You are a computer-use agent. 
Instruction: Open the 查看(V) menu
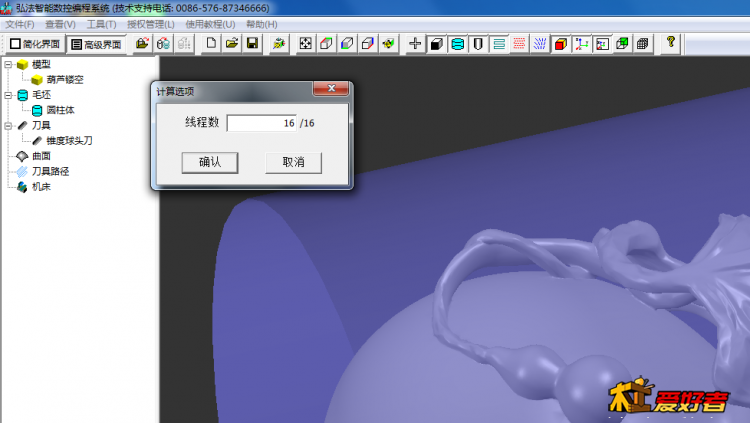point(60,24)
